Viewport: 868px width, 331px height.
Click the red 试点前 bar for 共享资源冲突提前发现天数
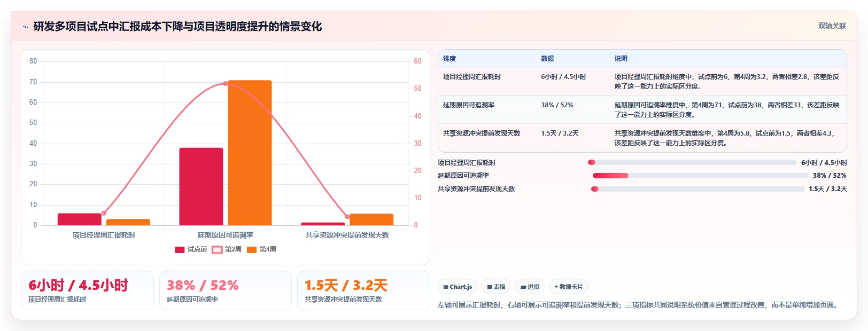pyautogui.click(x=323, y=224)
